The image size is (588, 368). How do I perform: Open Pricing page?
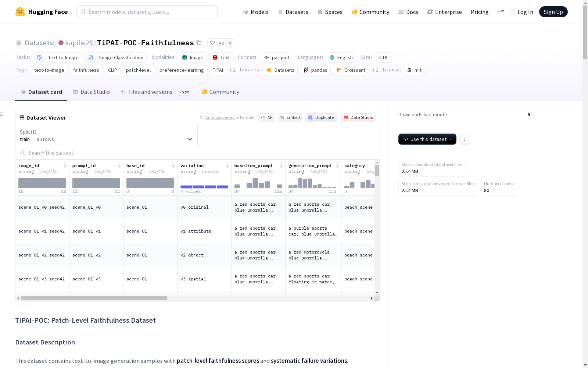(480, 12)
